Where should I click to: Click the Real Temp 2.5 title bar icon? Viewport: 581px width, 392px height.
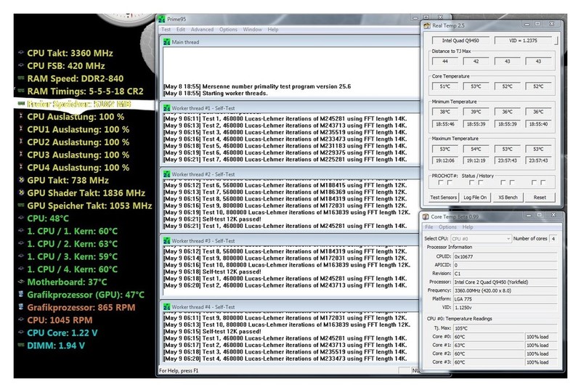pos(427,25)
